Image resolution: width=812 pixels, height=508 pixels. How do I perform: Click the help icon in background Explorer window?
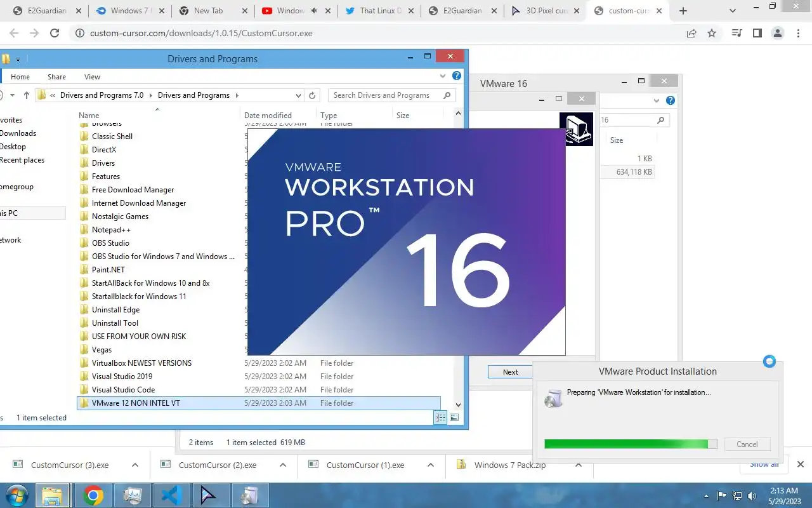(671, 100)
